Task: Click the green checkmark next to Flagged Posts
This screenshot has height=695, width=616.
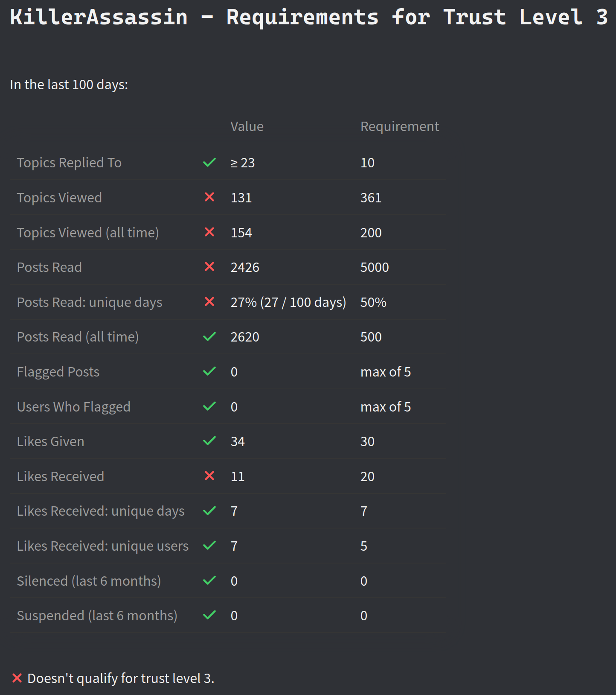Action: pyautogui.click(x=209, y=371)
